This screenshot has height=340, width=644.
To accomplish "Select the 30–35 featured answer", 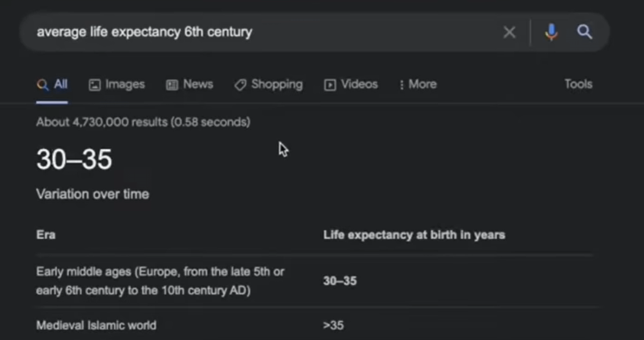I will coord(74,159).
